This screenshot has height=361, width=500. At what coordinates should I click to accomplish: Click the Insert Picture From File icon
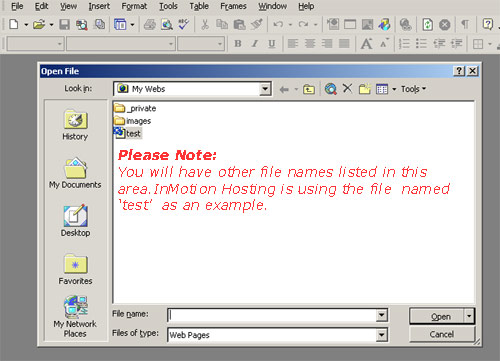[x=367, y=25]
